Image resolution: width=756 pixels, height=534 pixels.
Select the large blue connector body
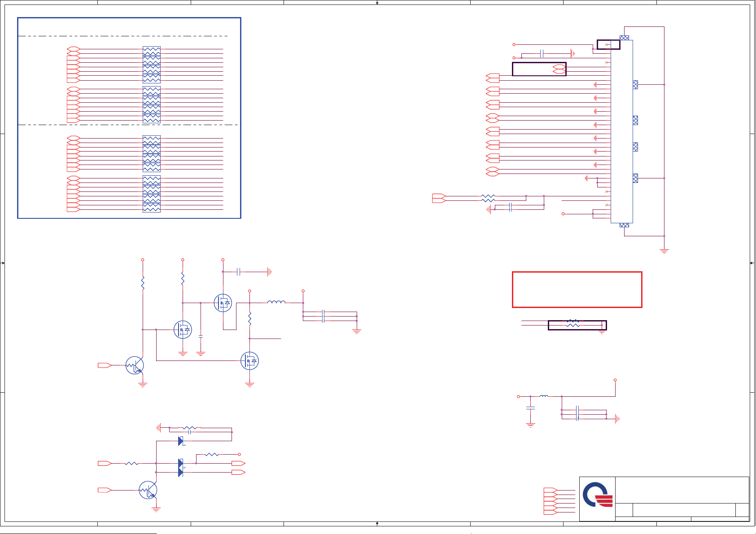pyautogui.click(x=622, y=131)
